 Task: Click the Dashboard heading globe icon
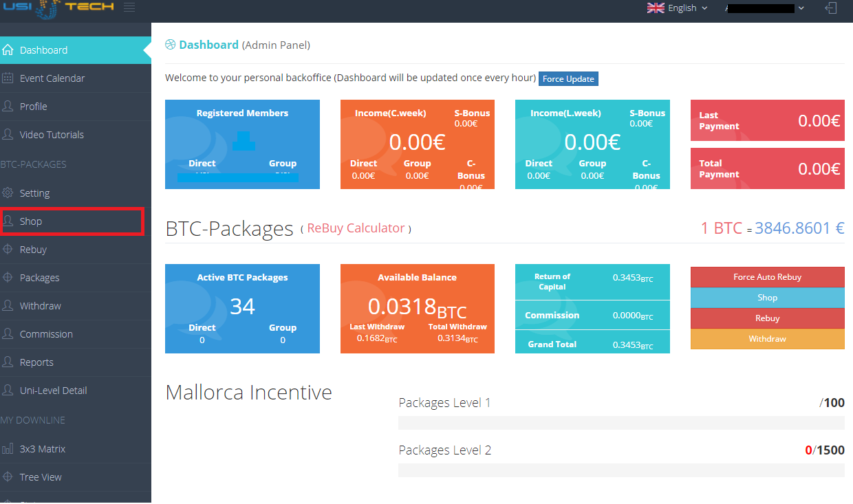[170, 45]
